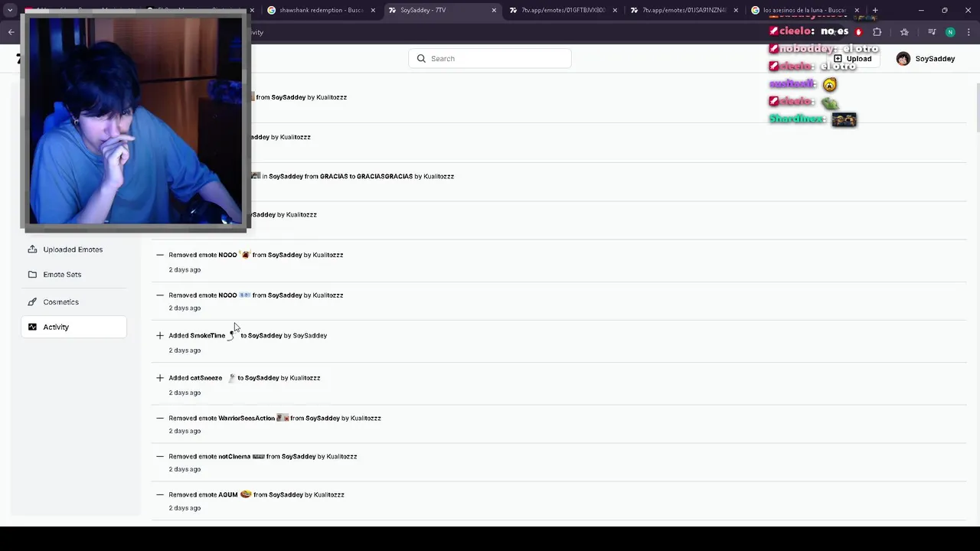The image size is (980, 551).
Task: Click the minus icon on first NOOO removal row
Action: [x=160, y=255]
